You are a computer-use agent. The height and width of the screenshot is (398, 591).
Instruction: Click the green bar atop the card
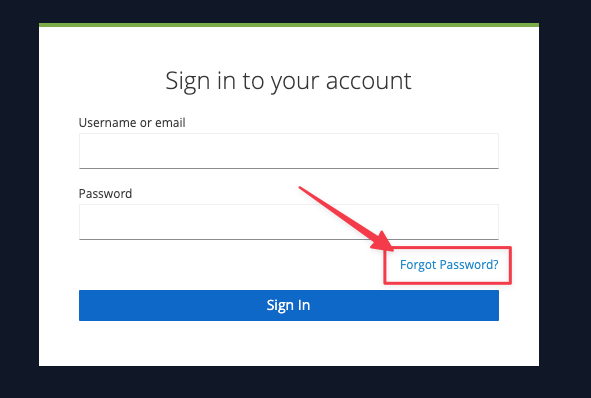[289, 25]
